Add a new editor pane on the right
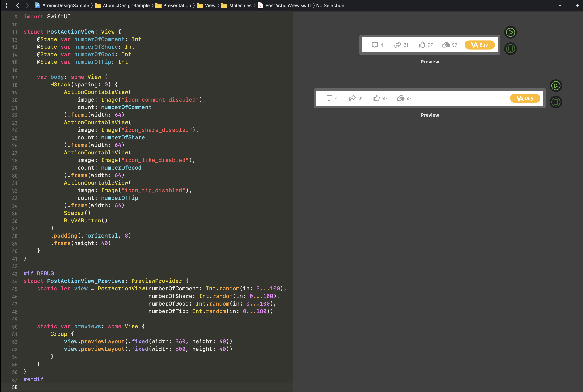The height and width of the screenshot is (392, 583). [x=576, y=5]
